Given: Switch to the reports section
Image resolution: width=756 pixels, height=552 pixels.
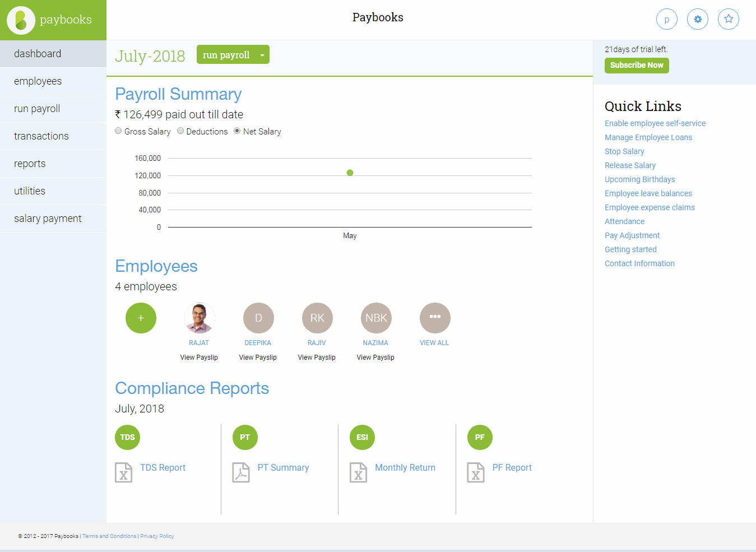Looking at the screenshot, I should pos(30,163).
